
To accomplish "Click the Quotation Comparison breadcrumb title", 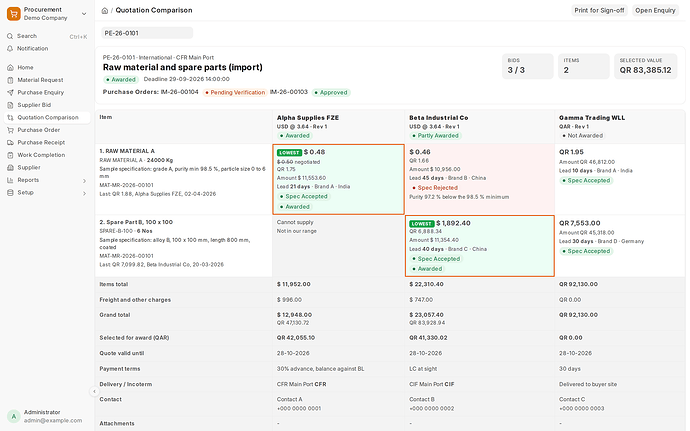I will pyautogui.click(x=154, y=10).
